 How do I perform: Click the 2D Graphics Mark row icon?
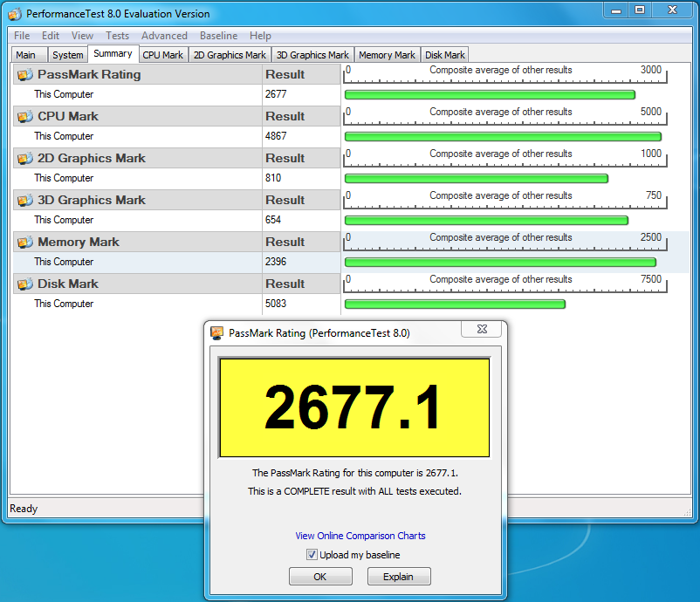[x=25, y=159]
